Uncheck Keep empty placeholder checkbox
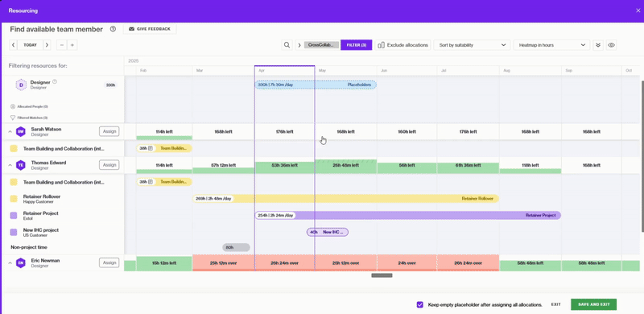This screenshot has height=314, width=644. point(419,304)
